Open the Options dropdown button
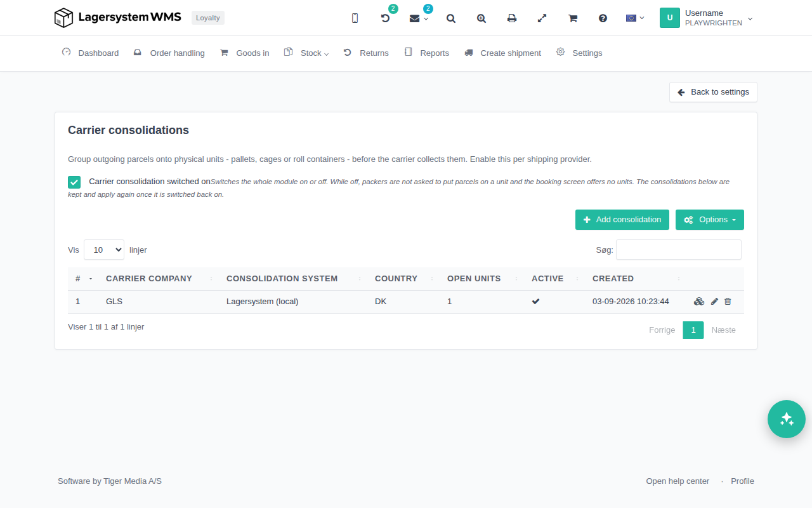Screen dimensions: 812x508 710,220
